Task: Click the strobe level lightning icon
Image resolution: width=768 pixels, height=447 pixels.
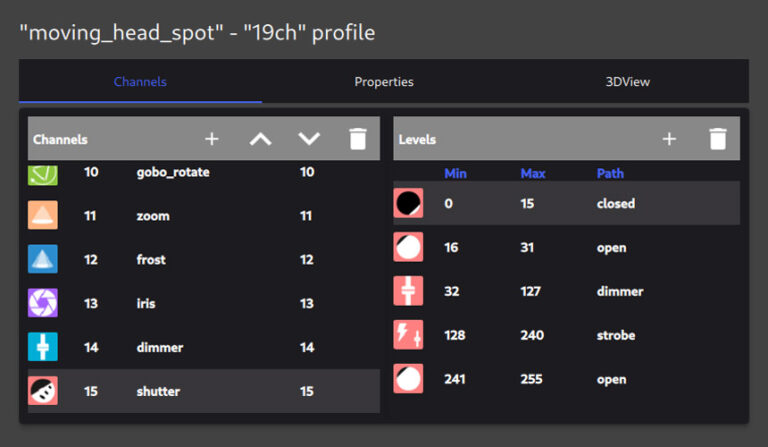Action: (x=408, y=335)
